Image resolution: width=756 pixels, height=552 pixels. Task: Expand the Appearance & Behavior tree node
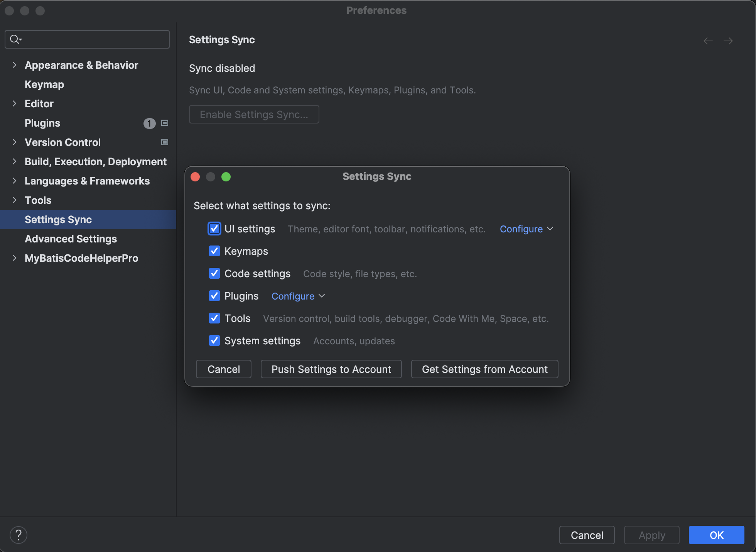(14, 65)
